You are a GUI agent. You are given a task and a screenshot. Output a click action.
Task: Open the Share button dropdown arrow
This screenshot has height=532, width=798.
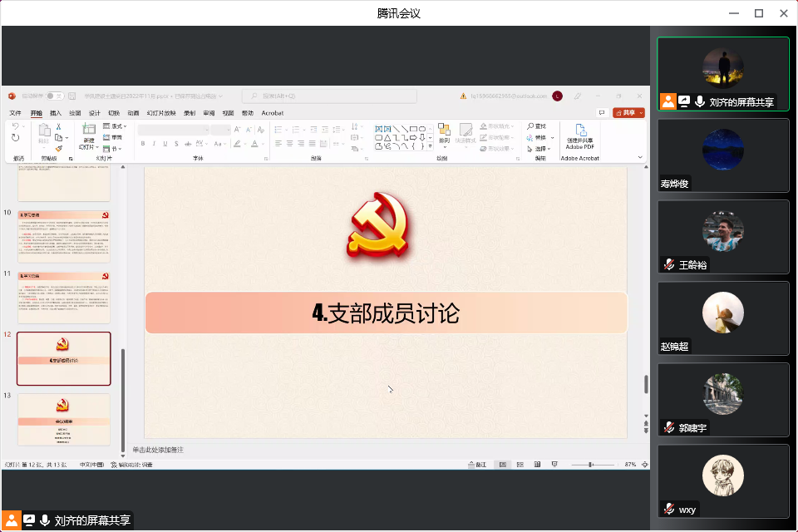tap(642, 113)
